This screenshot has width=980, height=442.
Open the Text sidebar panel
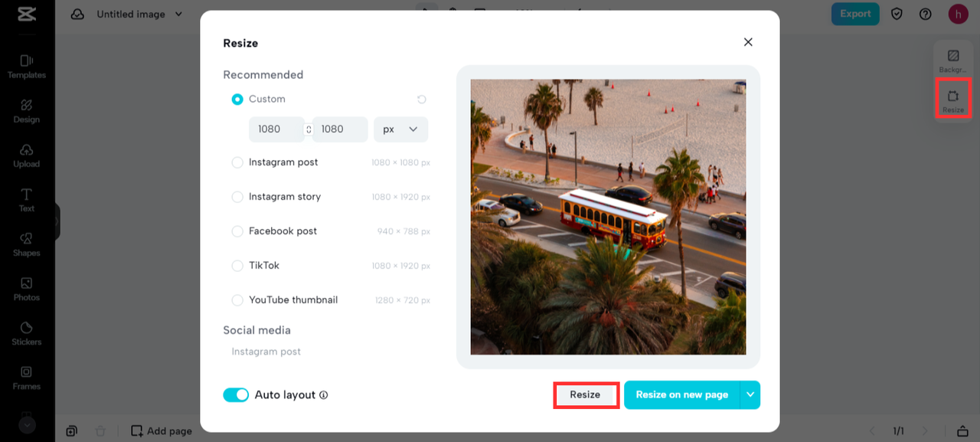point(27,200)
